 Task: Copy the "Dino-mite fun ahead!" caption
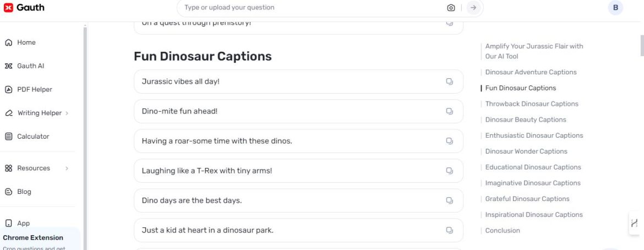click(449, 111)
